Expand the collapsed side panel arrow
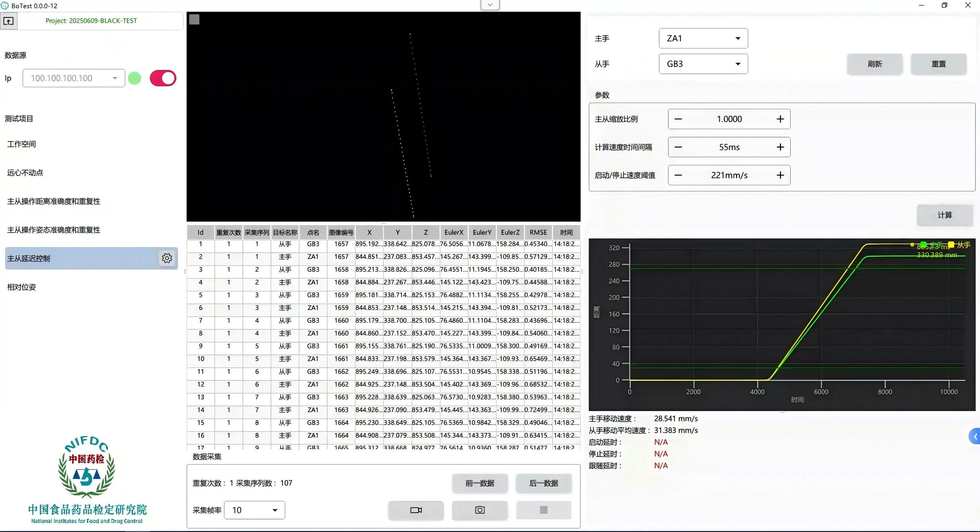The height and width of the screenshot is (532, 980). (x=974, y=437)
